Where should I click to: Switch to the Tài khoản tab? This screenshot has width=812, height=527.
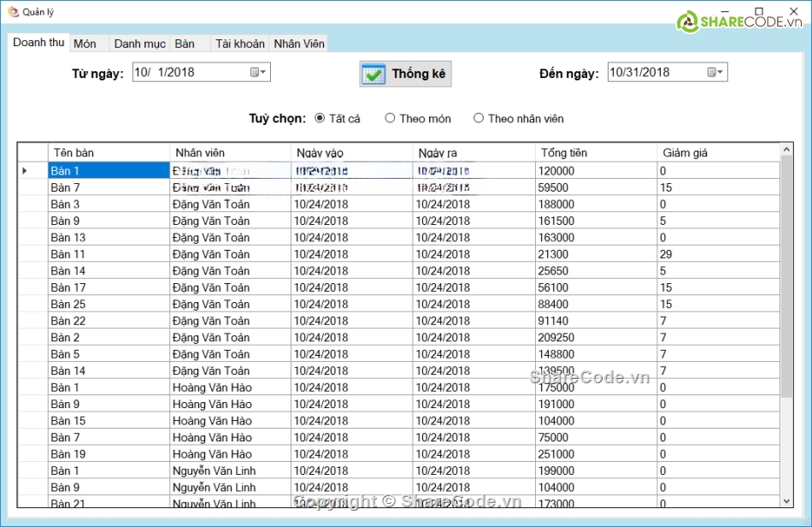pyautogui.click(x=240, y=44)
